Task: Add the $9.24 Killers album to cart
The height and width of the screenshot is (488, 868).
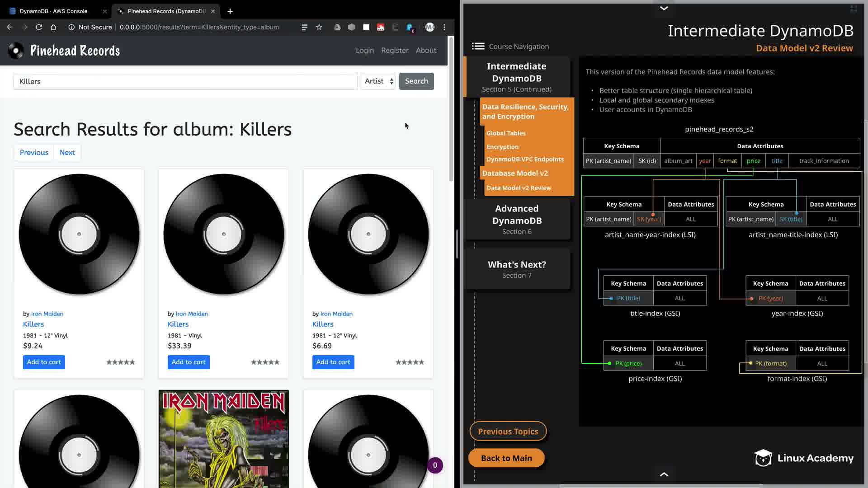Action: (44, 362)
